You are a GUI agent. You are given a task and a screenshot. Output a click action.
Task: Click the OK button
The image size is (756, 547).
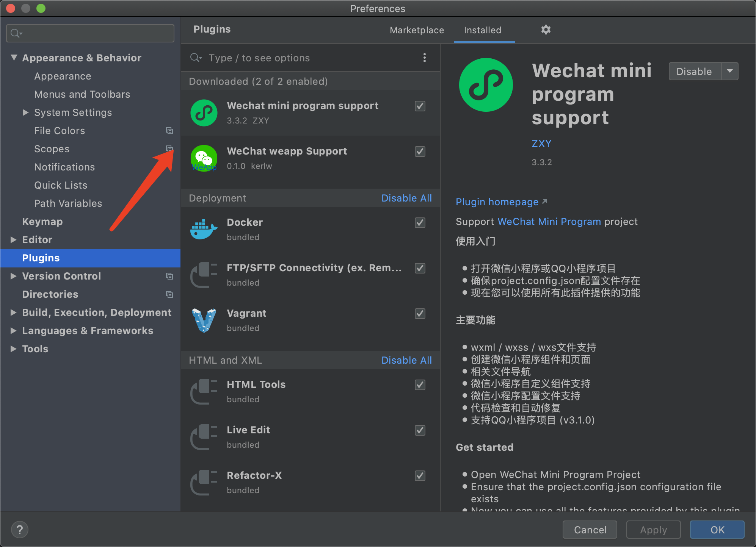point(717,530)
